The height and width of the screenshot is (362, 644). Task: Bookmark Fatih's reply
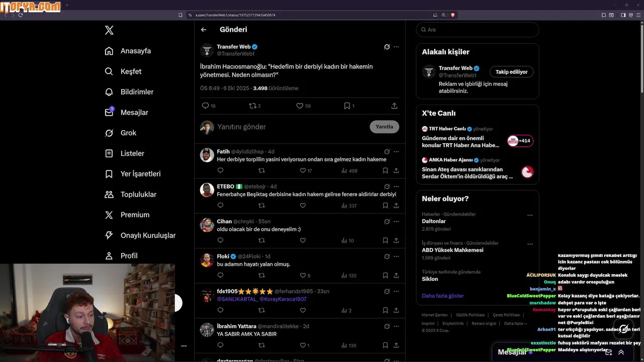tap(385, 170)
